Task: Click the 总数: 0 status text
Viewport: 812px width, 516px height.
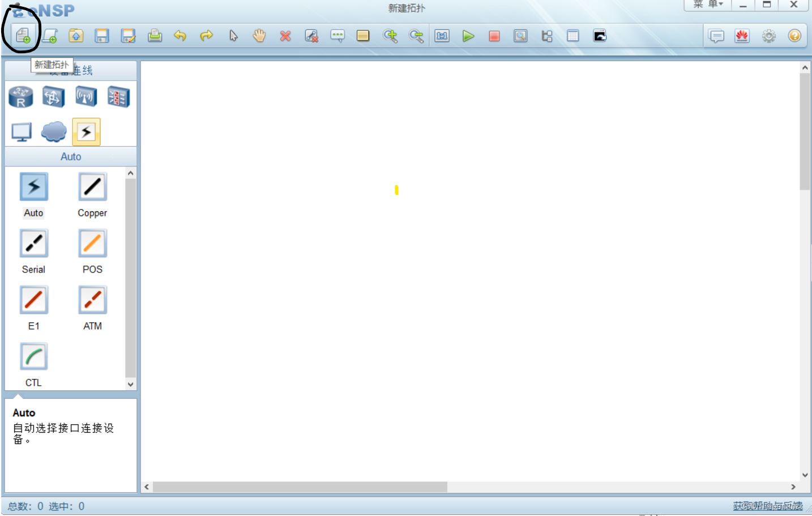Action: click(x=25, y=506)
